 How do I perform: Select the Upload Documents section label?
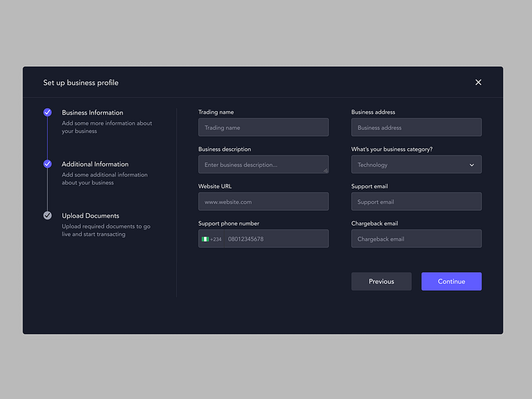(x=90, y=215)
